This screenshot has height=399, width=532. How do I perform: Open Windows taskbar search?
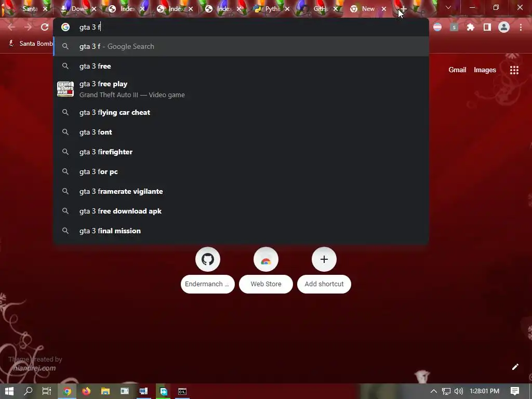28,391
